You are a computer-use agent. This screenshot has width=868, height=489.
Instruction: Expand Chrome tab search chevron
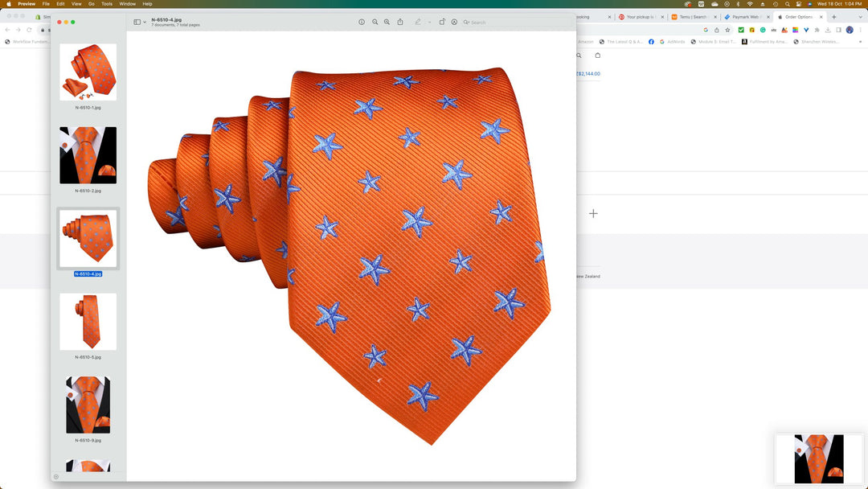pos(858,17)
